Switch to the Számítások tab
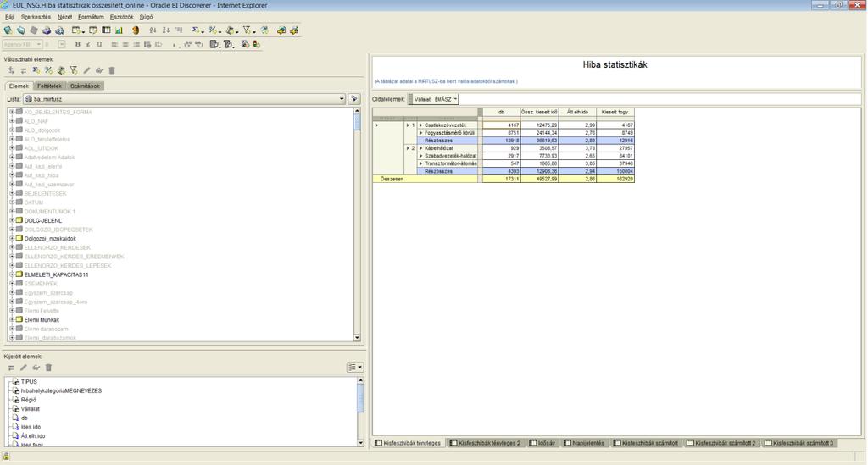This screenshot has height=465, width=868. pos(85,86)
